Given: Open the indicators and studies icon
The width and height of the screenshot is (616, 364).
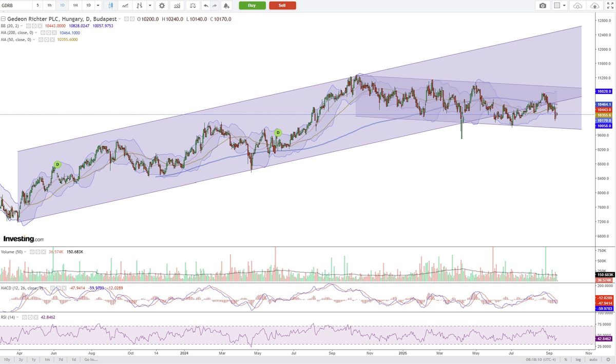Looking at the screenshot, I should [x=177, y=5].
